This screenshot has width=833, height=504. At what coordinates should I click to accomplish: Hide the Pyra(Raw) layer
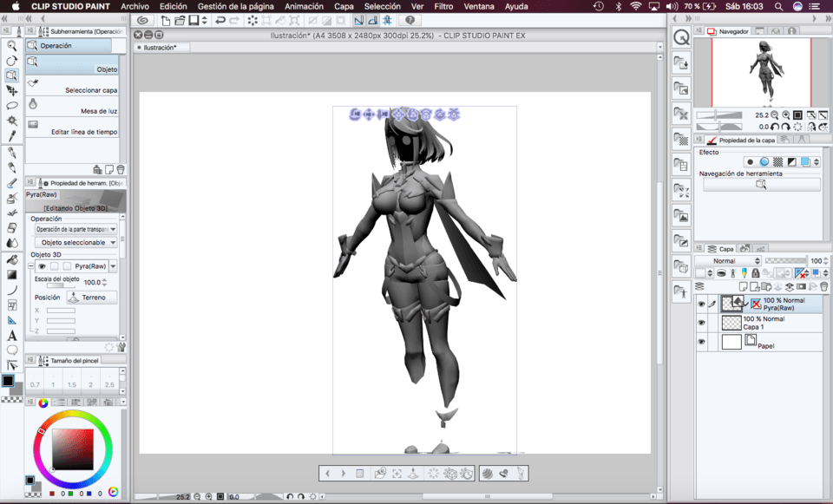700,304
